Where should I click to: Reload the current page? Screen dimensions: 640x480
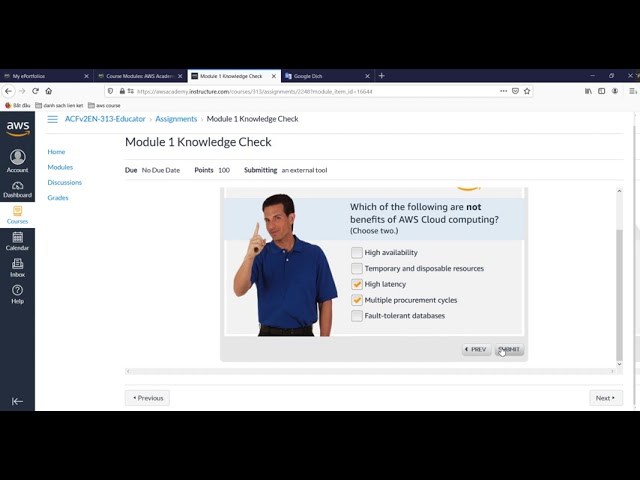tap(36, 91)
